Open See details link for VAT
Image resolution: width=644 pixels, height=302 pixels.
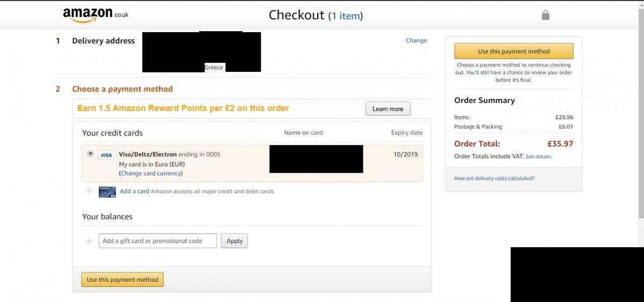click(539, 157)
